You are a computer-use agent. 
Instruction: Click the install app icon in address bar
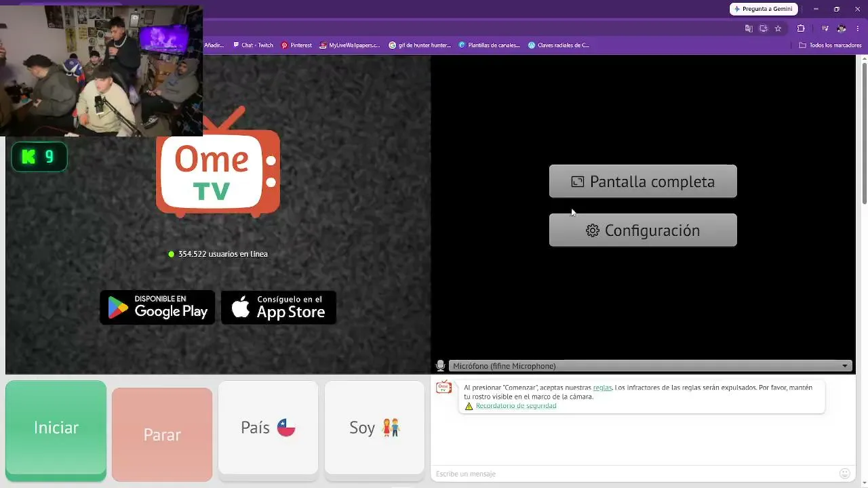tap(763, 28)
